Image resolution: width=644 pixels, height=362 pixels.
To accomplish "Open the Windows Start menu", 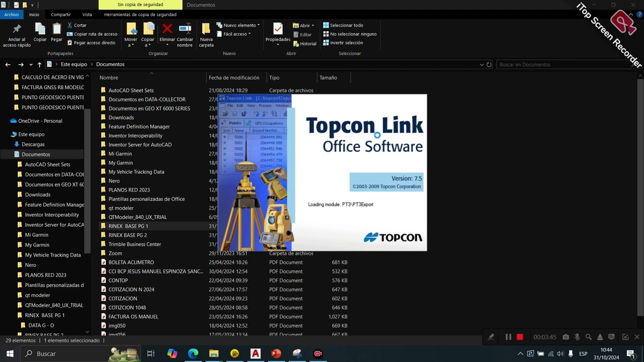I will [x=10, y=353].
